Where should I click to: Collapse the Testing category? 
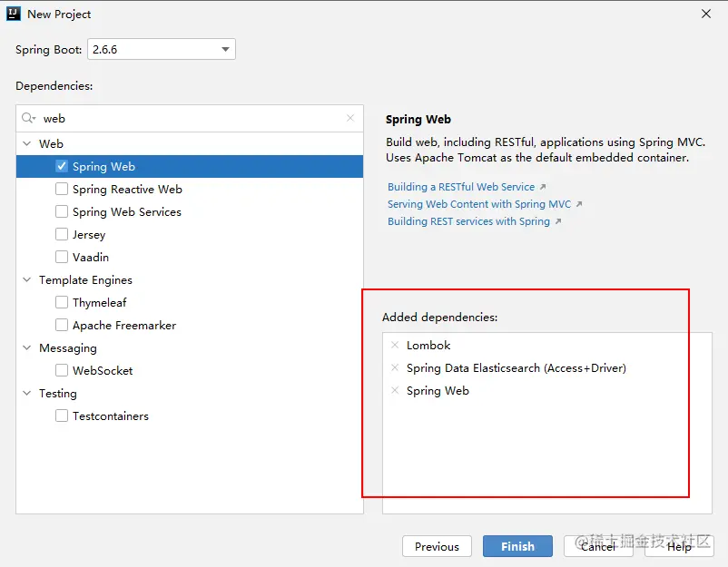coord(27,393)
